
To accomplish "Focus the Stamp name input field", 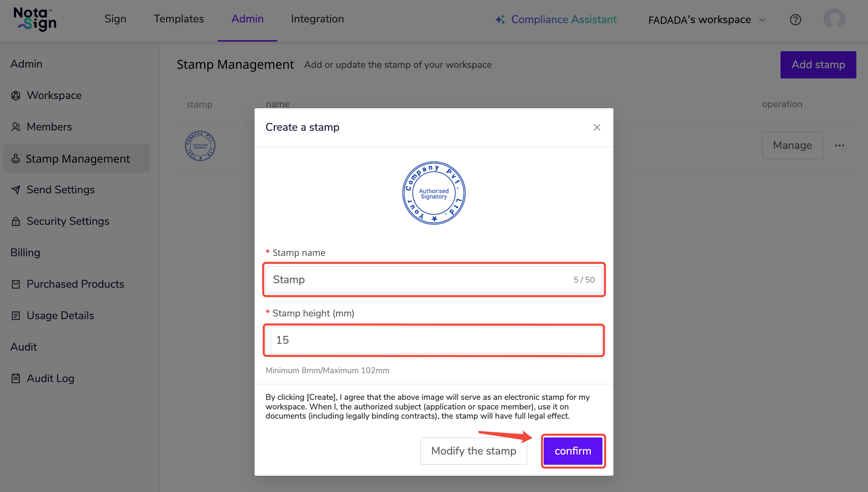I will click(419, 280).
